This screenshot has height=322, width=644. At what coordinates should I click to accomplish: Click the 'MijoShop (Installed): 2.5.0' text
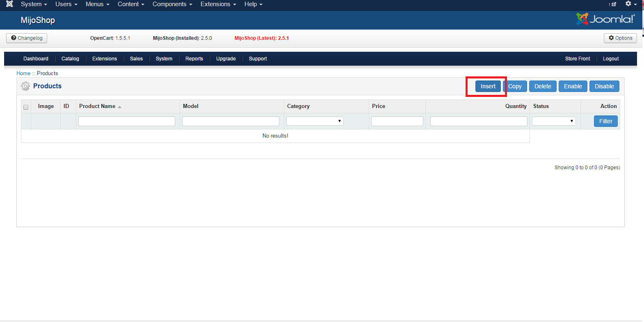[x=183, y=38]
